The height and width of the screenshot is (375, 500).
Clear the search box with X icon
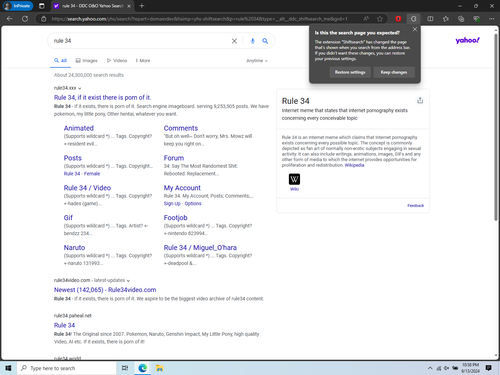[x=234, y=41]
